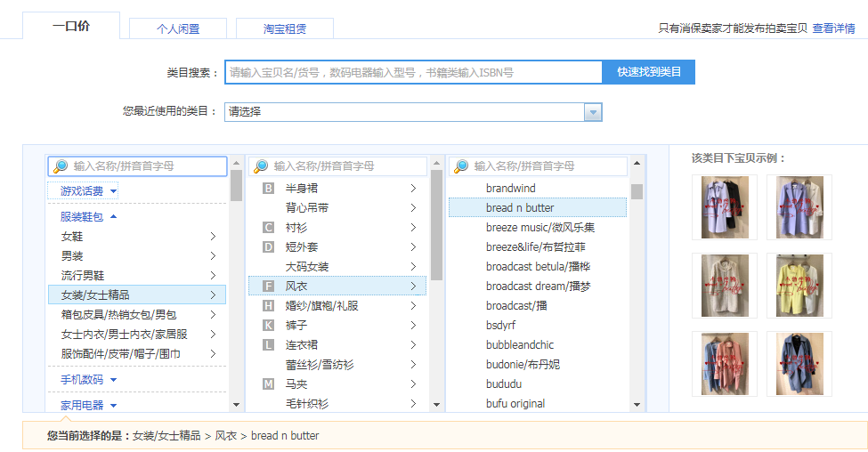Click the arrow beside 风衣 category
The width and height of the screenshot is (868, 452).
[413, 287]
